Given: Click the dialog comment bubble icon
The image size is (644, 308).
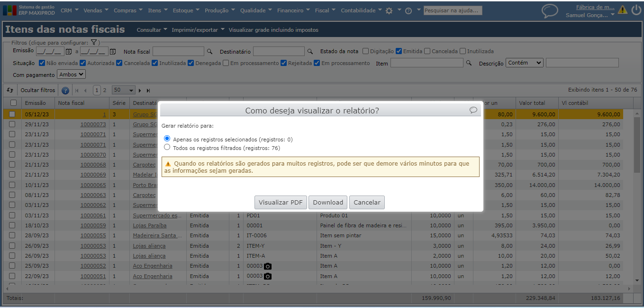Looking at the screenshot, I should pos(473,110).
